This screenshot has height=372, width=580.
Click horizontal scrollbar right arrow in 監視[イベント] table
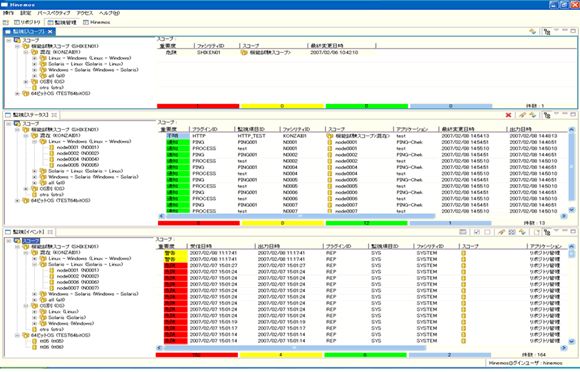pos(564,348)
